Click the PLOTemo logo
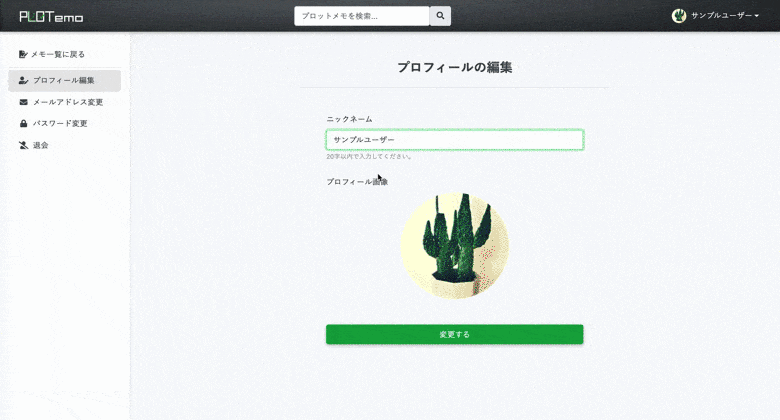This screenshot has height=420, width=780. pyautogui.click(x=51, y=16)
